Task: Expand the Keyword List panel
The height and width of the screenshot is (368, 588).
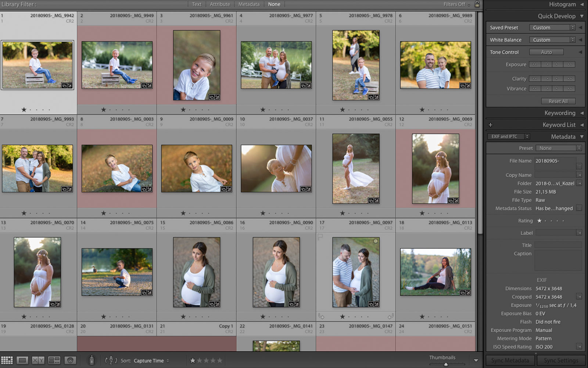Action: [x=582, y=125]
